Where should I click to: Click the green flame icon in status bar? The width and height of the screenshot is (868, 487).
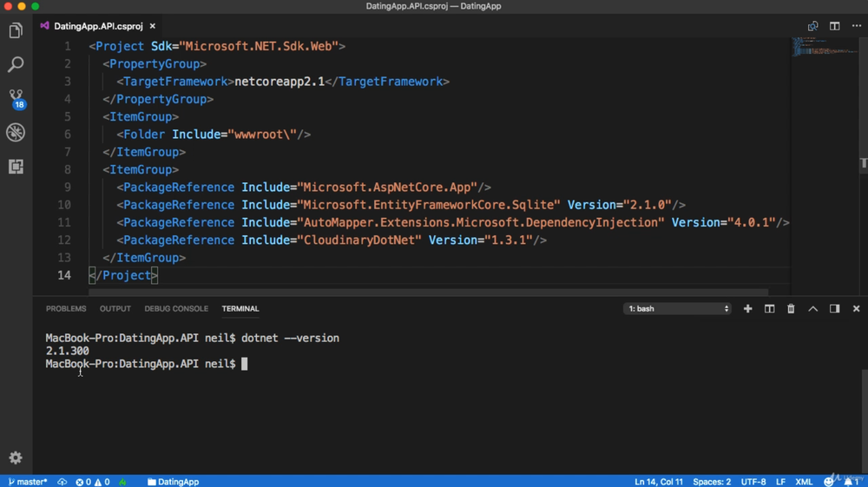tap(123, 482)
